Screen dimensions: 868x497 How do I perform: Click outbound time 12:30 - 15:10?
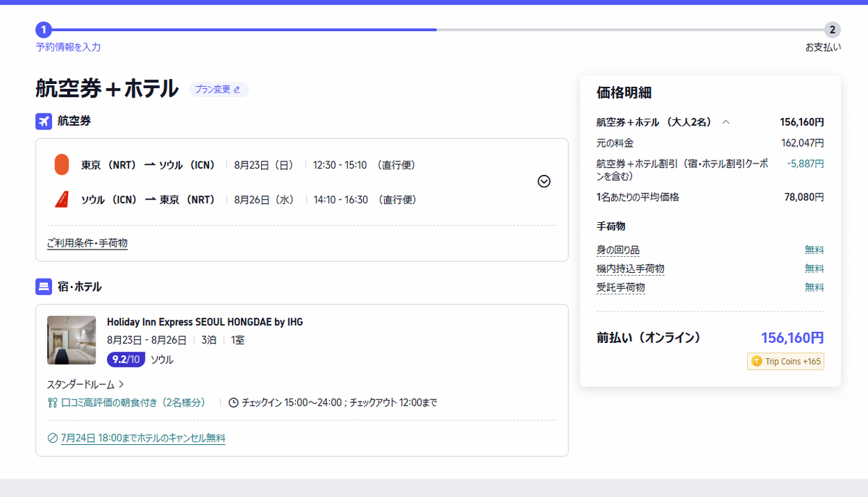pos(341,165)
